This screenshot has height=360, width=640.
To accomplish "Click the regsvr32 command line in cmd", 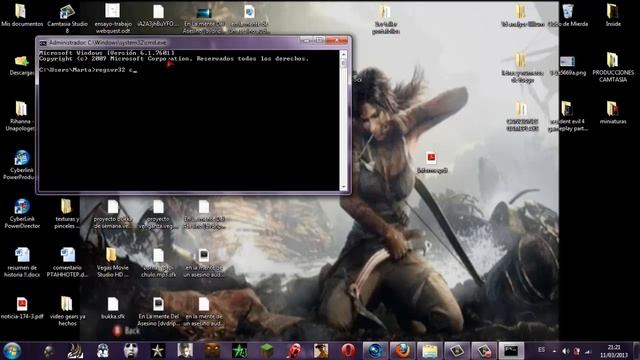I will (x=88, y=70).
